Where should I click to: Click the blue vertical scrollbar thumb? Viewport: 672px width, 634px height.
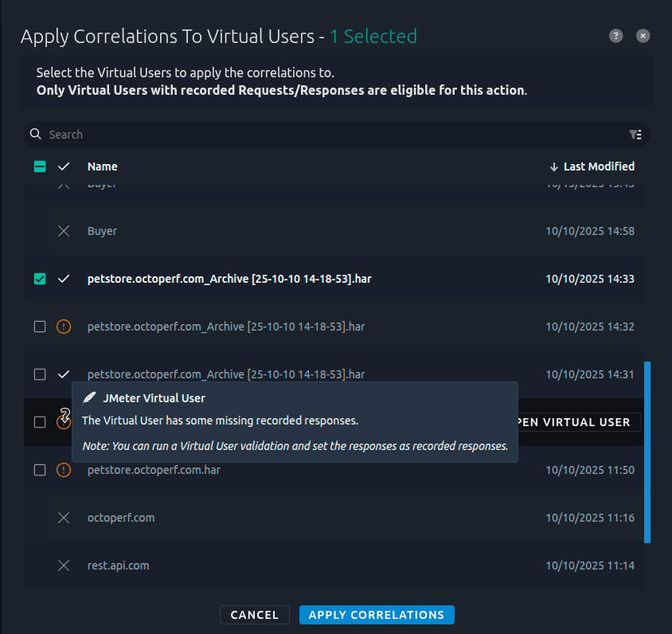pos(647,452)
